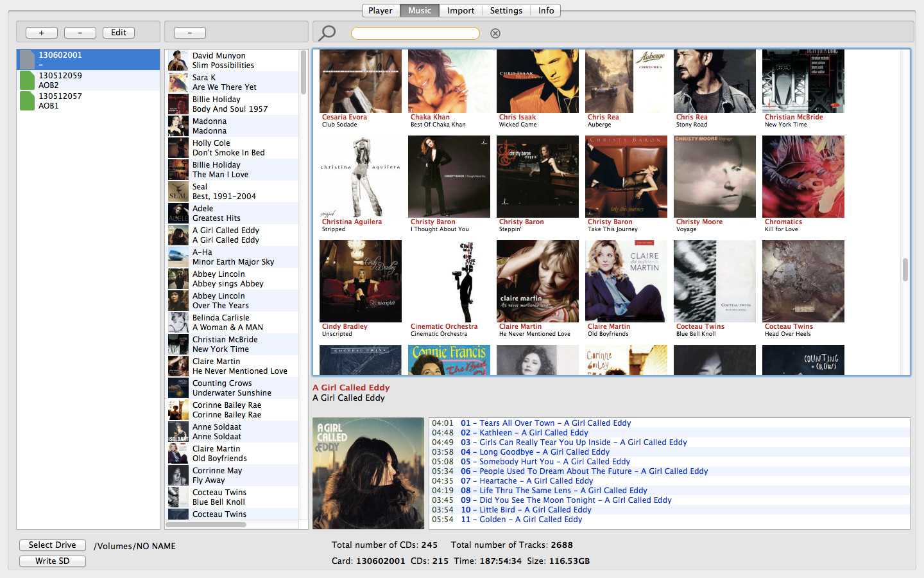924x578 pixels.
Task: Open the Settings tab
Action: pyautogui.click(x=506, y=10)
